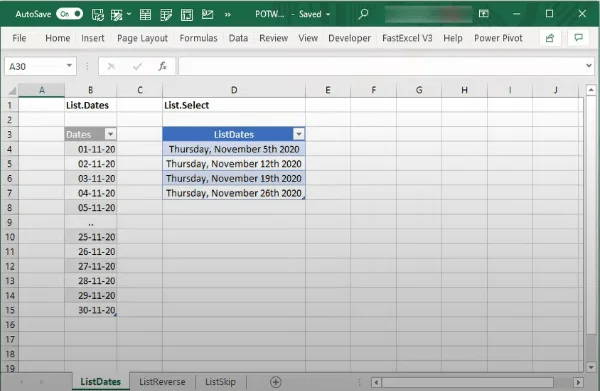The height and width of the screenshot is (391, 600).
Task: Open the Saved status dropdown
Action: (x=328, y=15)
